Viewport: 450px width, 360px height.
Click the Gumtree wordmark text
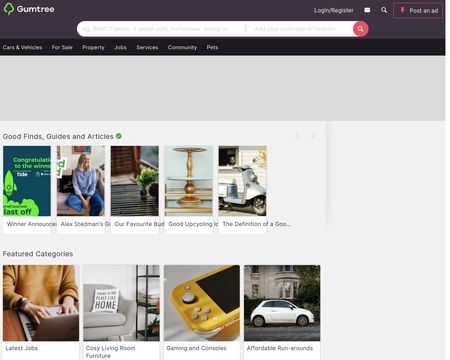[36, 9]
